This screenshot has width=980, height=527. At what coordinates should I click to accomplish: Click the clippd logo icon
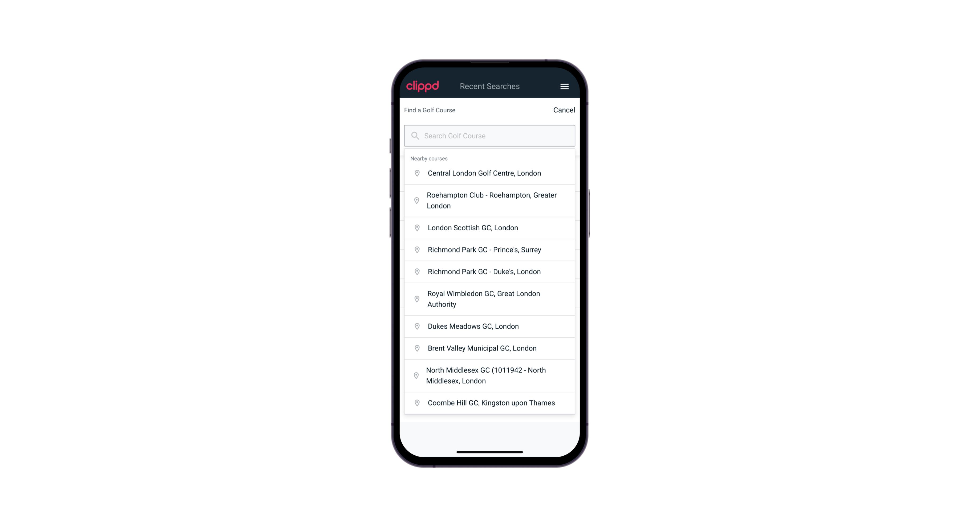(x=423, y=86)
